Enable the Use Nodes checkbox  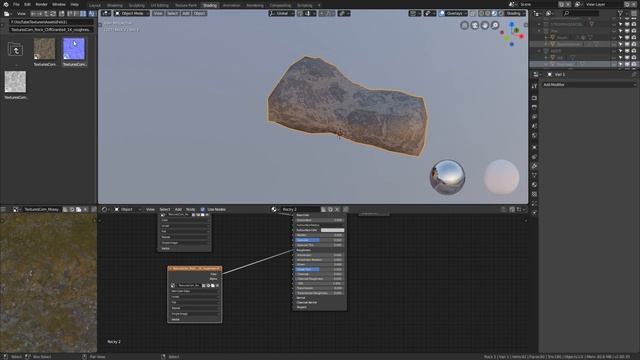(x=202, y=209)
